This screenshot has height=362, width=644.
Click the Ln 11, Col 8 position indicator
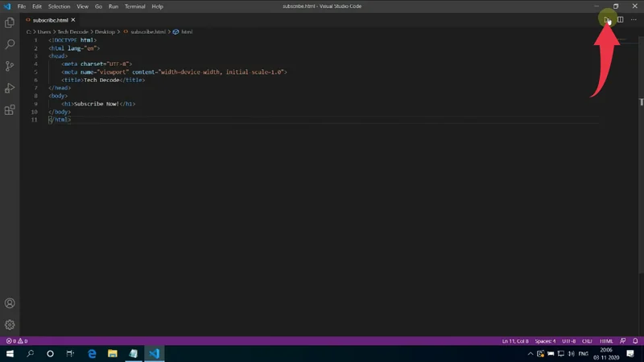point(515,341)
